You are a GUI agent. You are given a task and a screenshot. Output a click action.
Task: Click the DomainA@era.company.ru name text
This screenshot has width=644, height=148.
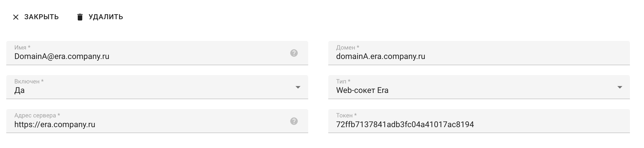click(x=62, y=56)
